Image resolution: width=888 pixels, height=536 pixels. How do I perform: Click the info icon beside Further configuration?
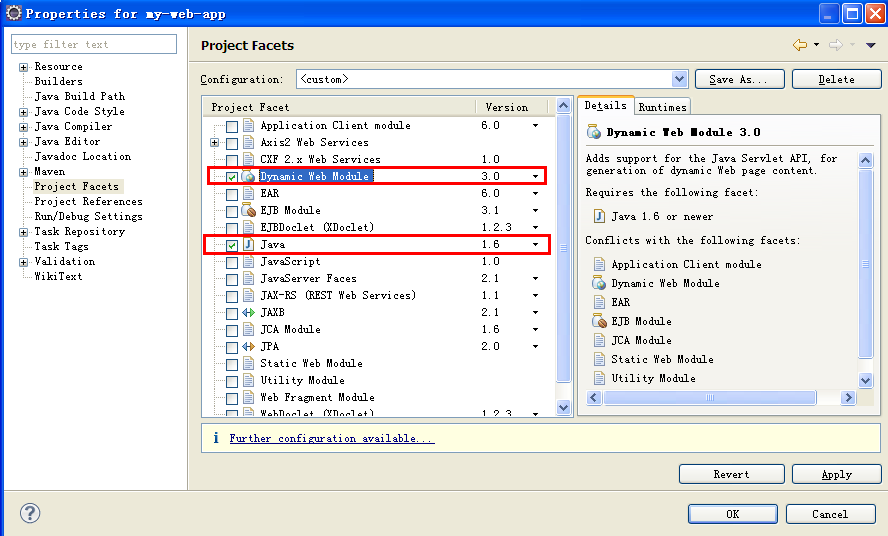pos(216,437)
